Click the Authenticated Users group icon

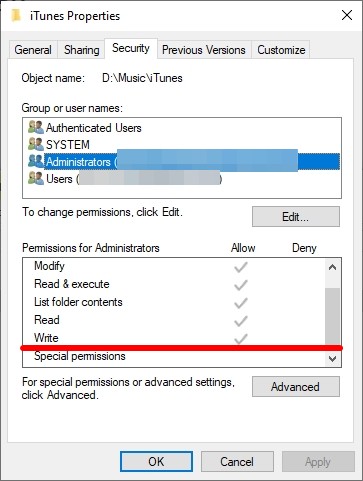[x=36, y=127]
